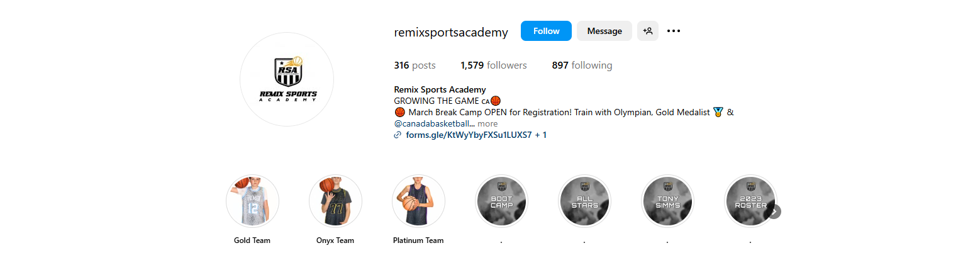View the 897 following list
This screenshot has width=980, height=277.
(x=582, y=65)
